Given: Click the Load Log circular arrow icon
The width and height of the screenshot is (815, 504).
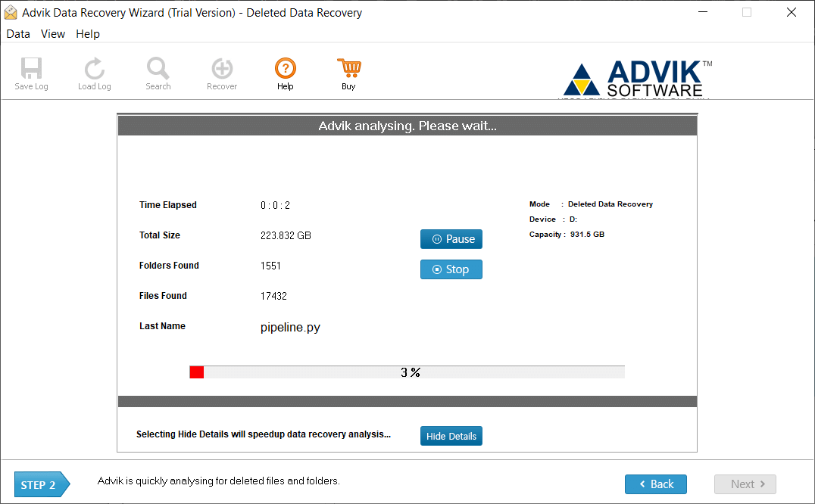Looking at the screenshot, I should pyautogui.click(x=95, y=68).
